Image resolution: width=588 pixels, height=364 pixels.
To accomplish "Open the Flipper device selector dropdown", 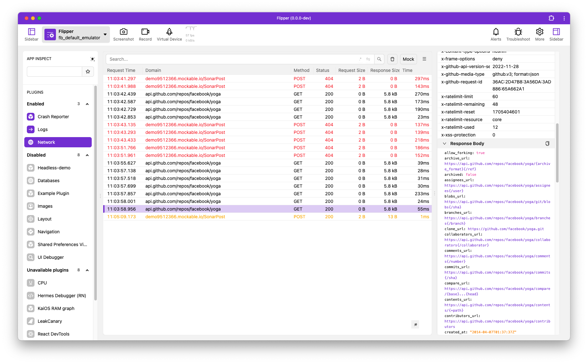I will click(76, 35).
